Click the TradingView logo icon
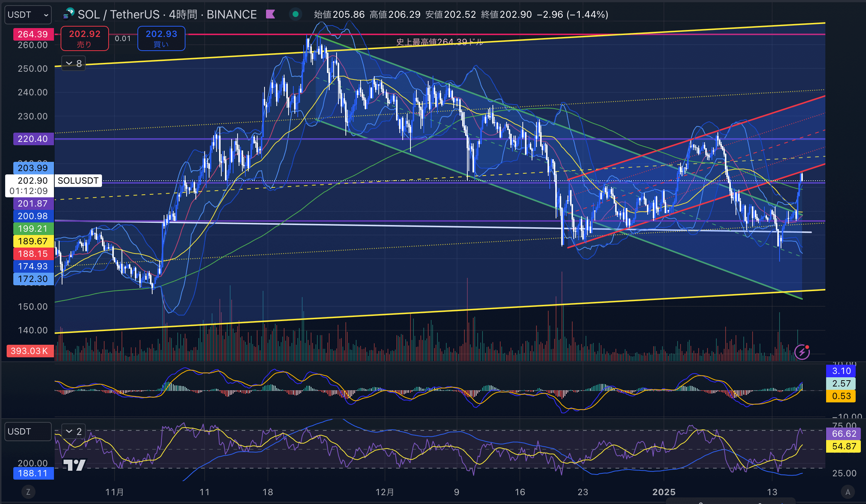866x504 pixels. tap(74, 465)
